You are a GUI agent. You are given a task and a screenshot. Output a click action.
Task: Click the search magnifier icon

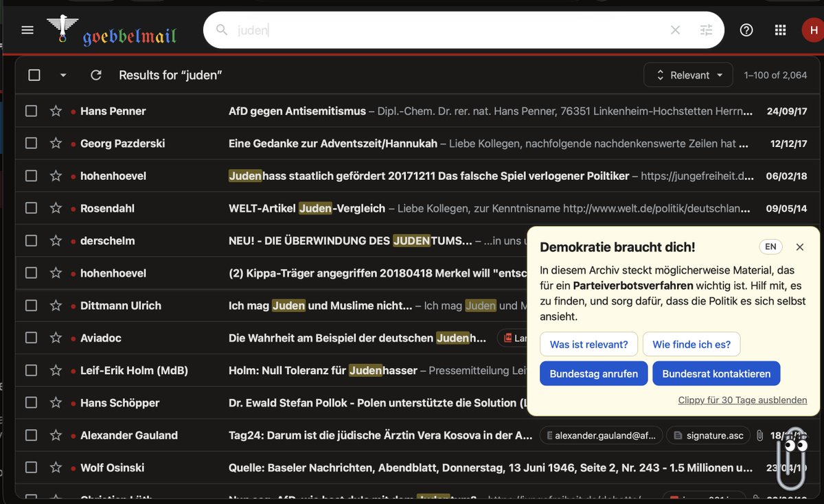222,30
